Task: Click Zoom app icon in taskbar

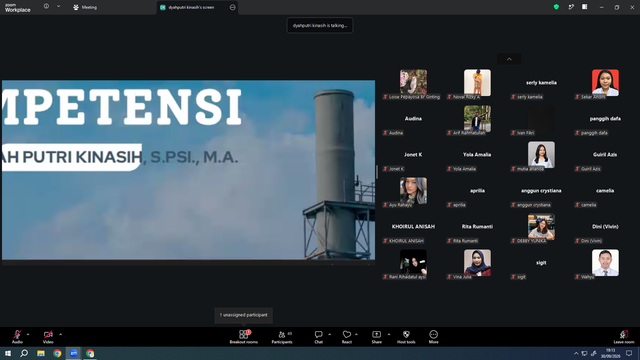Action: tap(73, 353)
